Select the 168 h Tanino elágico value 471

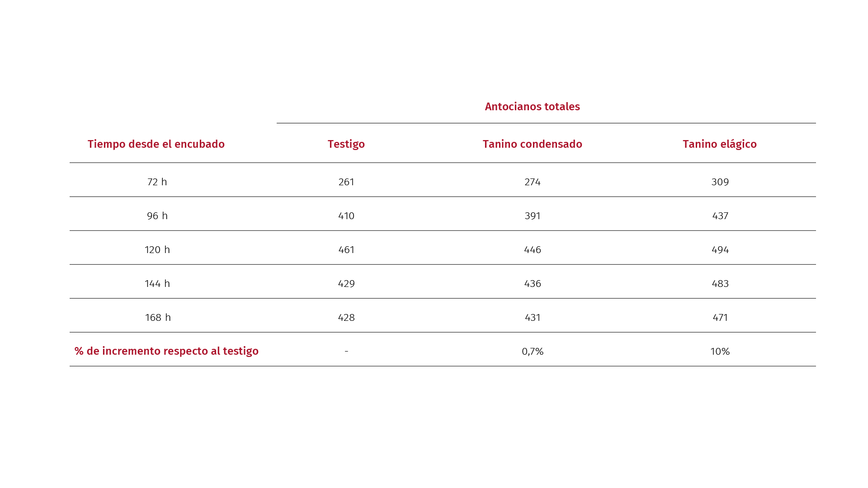pyautogui.click(x=720, y=318)
